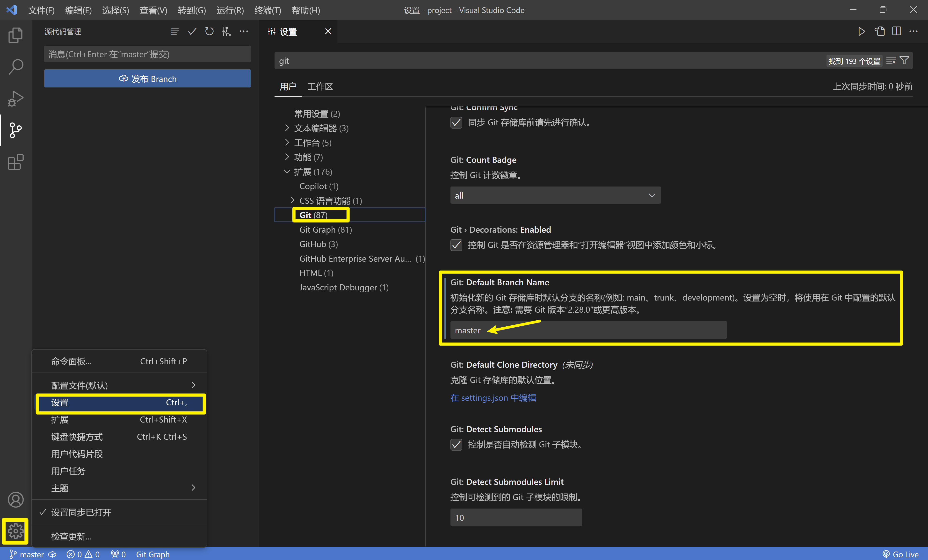928x560 pixels.
Task: Click 在 settings.json 中编辑 link
Action: pos(493,398)
